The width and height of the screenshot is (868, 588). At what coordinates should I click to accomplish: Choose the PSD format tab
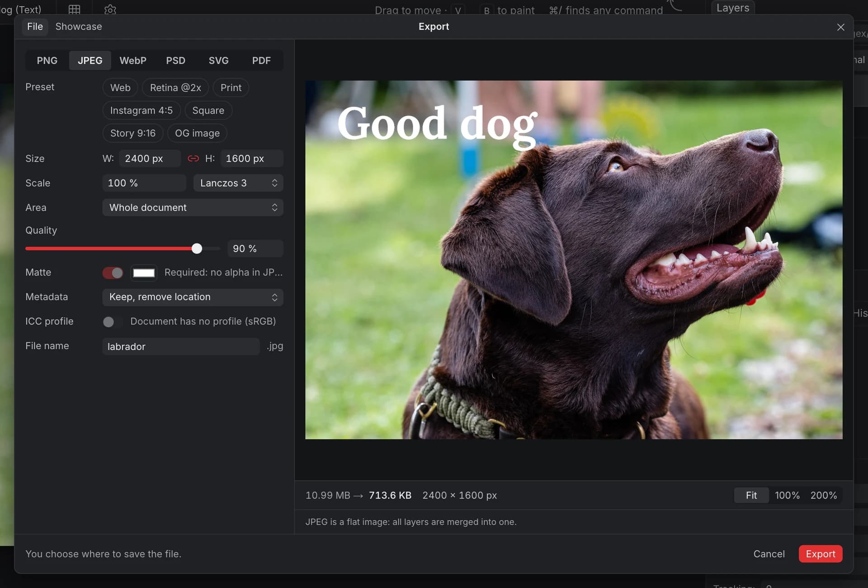click(175, 61)
